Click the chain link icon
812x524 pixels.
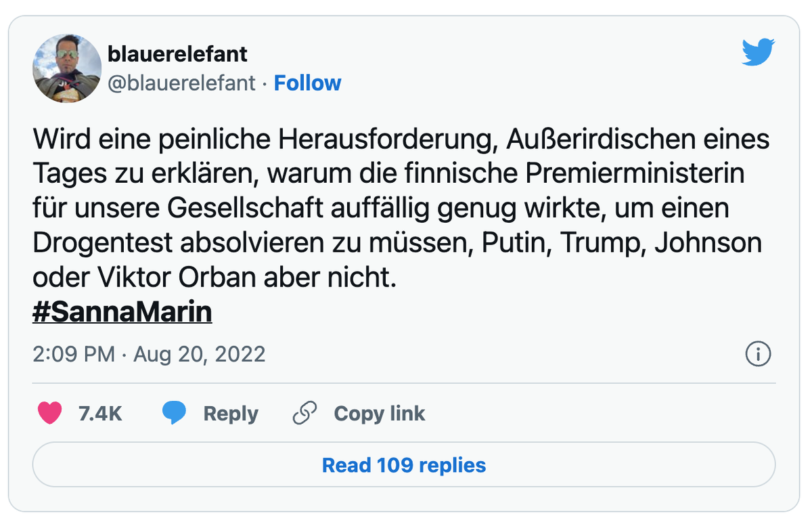coord(305,413)
